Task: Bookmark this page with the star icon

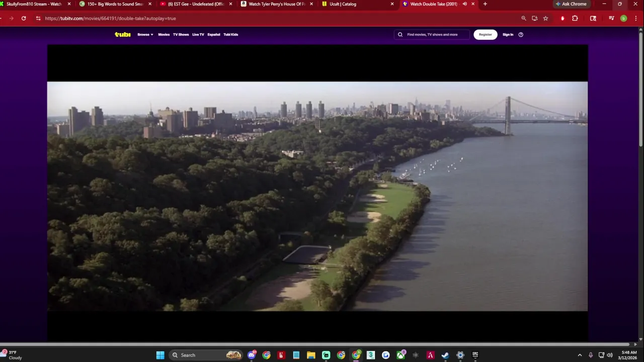Action: tap(545, 18)
